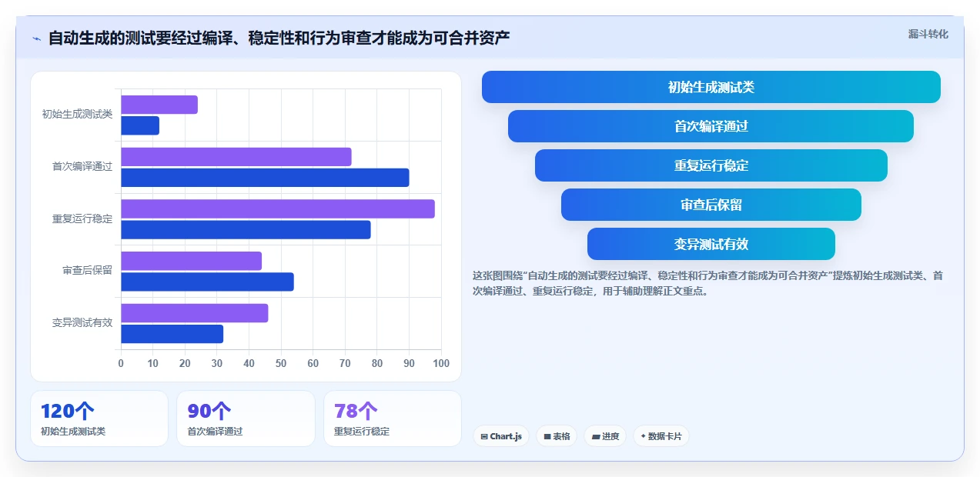Click the card title starting 自动生成的测试
This screenshot has width=980, height=477.
(279, 38)
